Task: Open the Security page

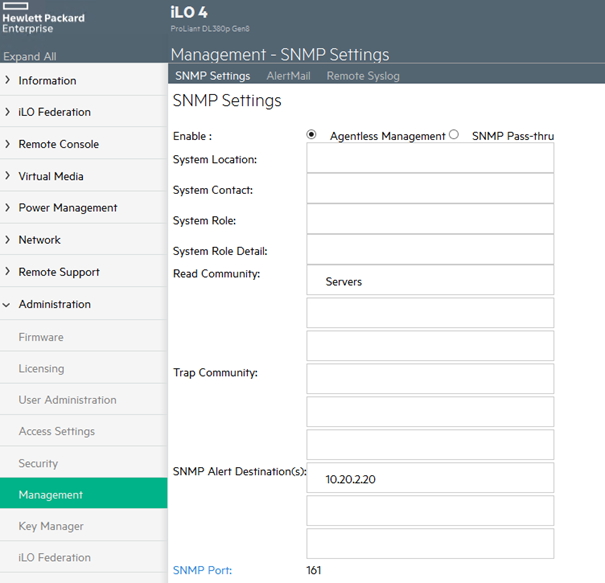Action: pos(38,463)
